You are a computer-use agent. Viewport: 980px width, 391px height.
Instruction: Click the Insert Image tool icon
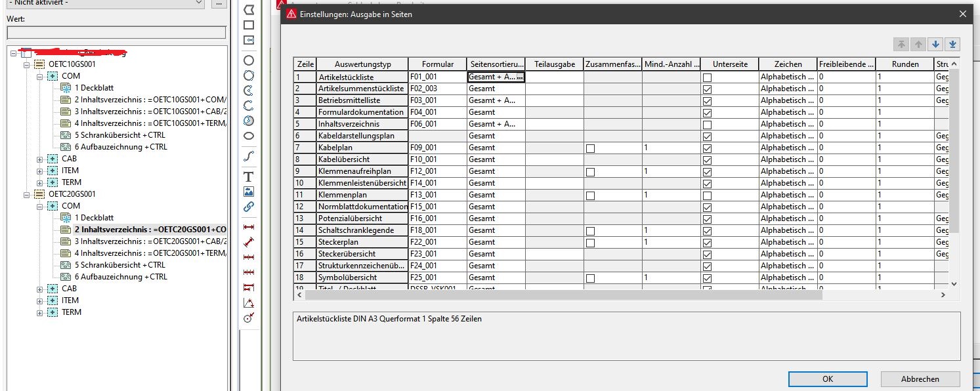tap(249, 192)
